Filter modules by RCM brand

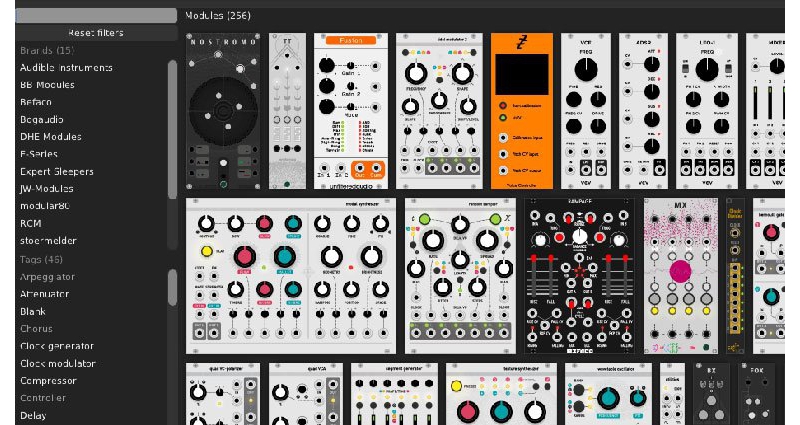coord(31,223)
